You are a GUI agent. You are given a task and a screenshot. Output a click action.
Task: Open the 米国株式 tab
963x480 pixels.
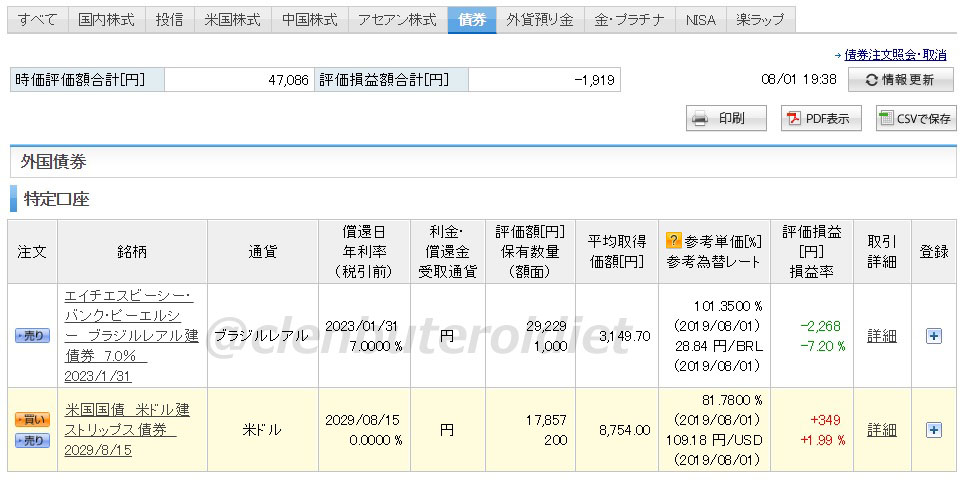pyautogui.click(x=232, y=20)
